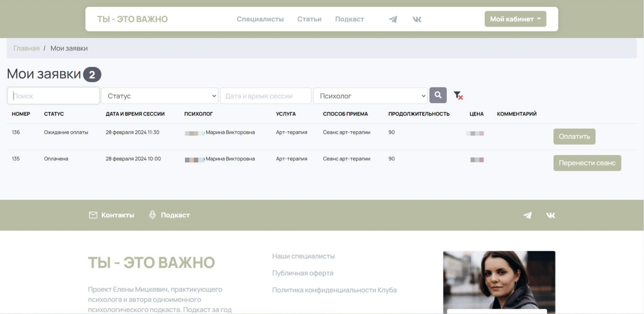
Task: Open Политика конфиденциальности Клуба link
Action: tap(334, 290)
